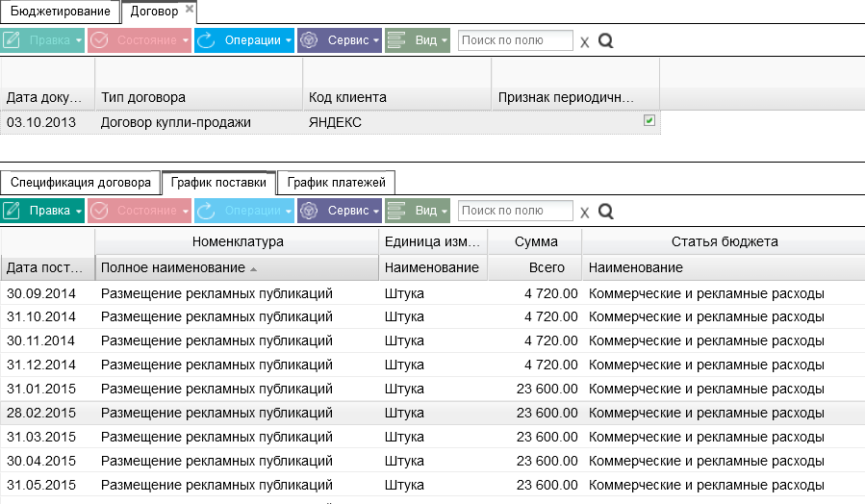The height and width of the screenshot is (504, 865).
Task: Select the delivery row dated 31.03.2015
Action: pos(433,437)
